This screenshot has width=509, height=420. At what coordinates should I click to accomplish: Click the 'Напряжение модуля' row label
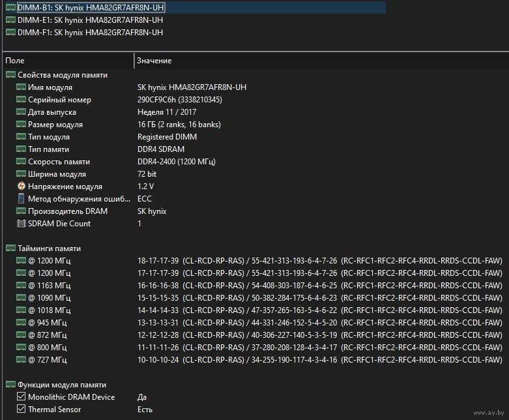point(65,187)
